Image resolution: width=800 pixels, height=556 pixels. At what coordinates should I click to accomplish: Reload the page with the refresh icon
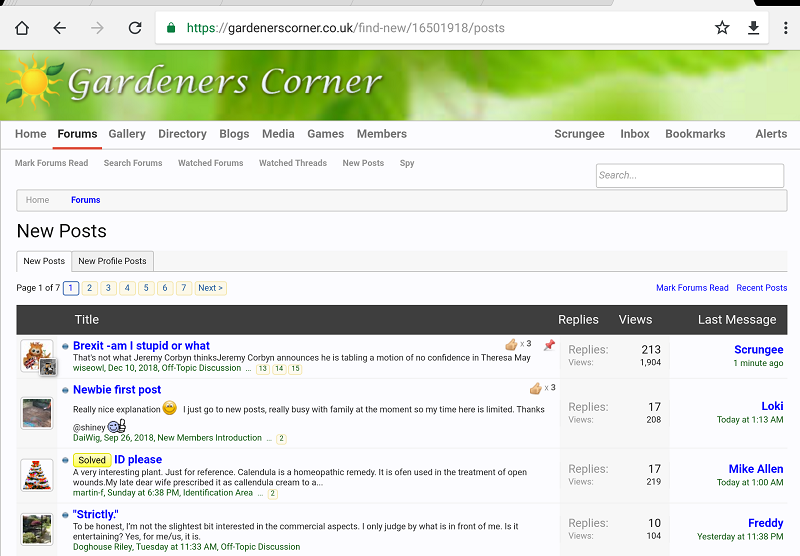pos(135,28)
